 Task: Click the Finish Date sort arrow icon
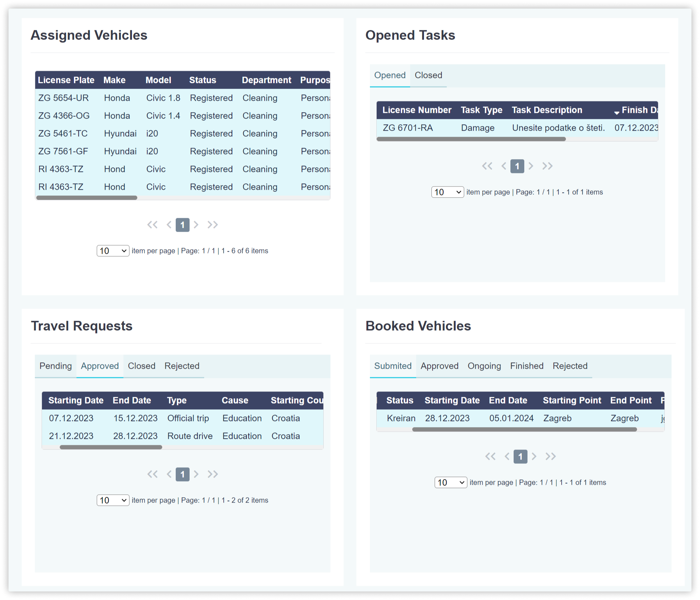616,112
